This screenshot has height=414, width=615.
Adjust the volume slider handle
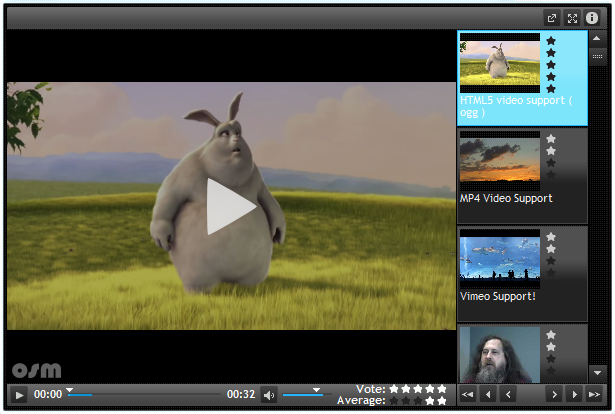coord(316,390)
